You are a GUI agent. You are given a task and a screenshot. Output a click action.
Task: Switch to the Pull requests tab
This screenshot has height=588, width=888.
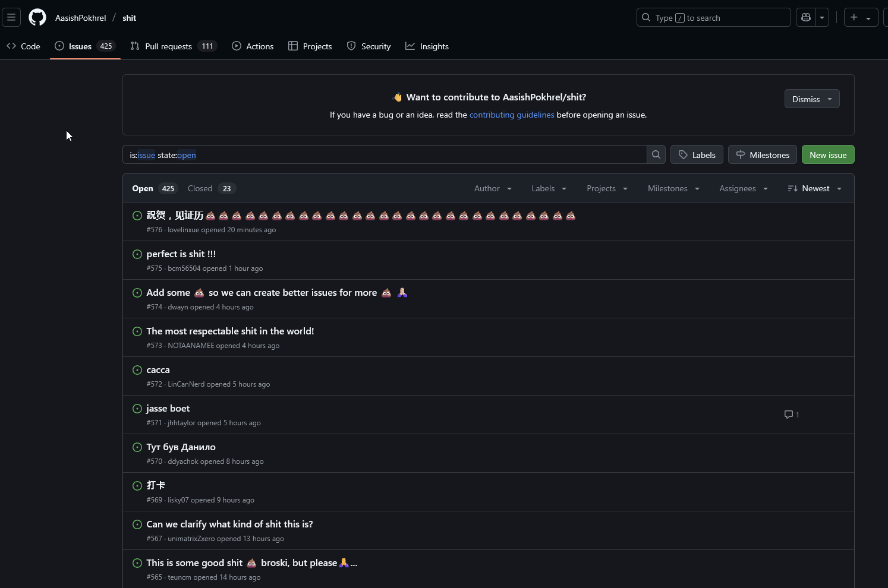[x=169, y=46]
